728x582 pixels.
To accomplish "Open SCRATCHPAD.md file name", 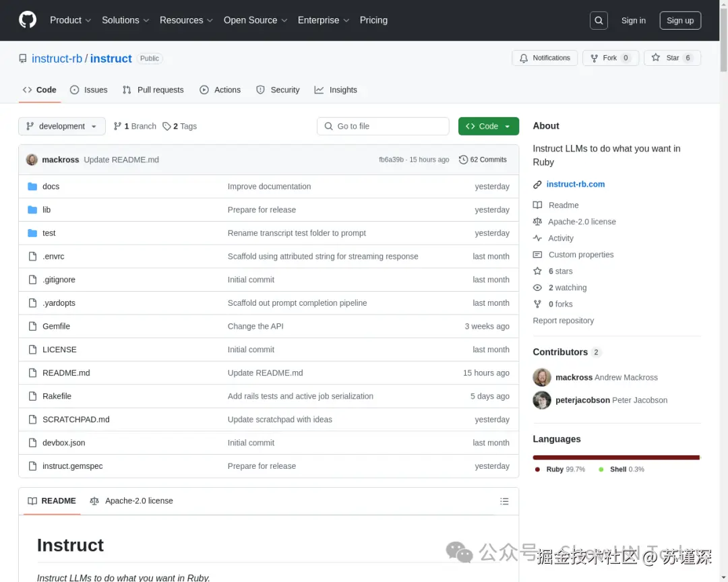I will tap(76, 419).
